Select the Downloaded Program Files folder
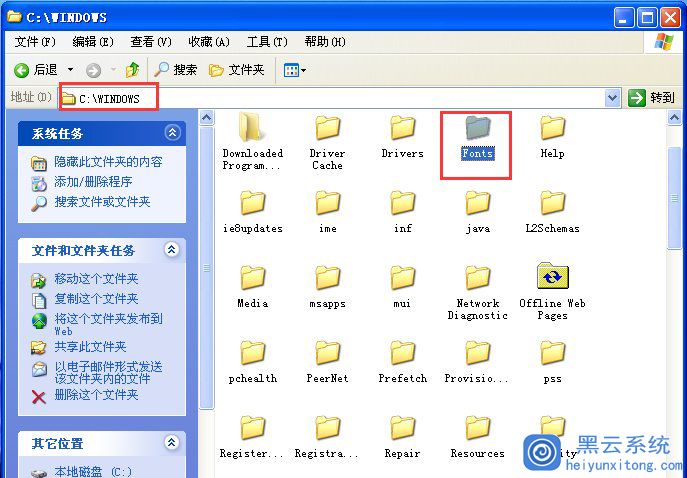The image size is (687, 478). click(252, 142)
